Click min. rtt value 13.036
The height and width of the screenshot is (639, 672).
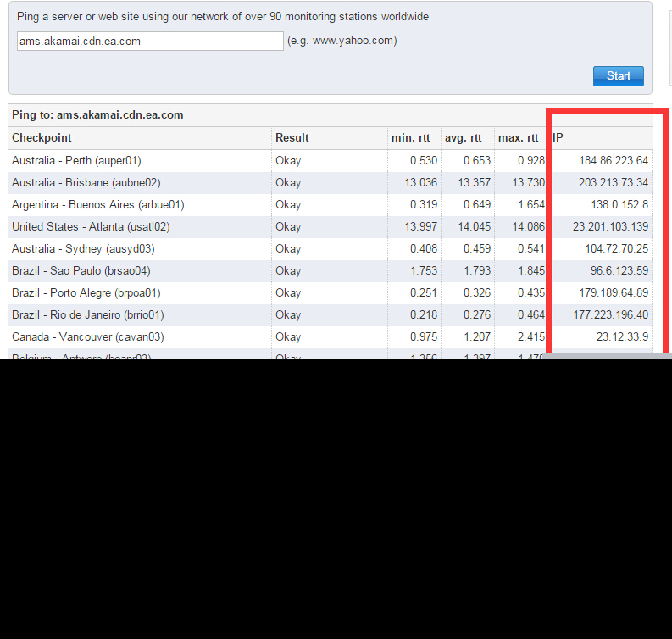click(421, 182)
